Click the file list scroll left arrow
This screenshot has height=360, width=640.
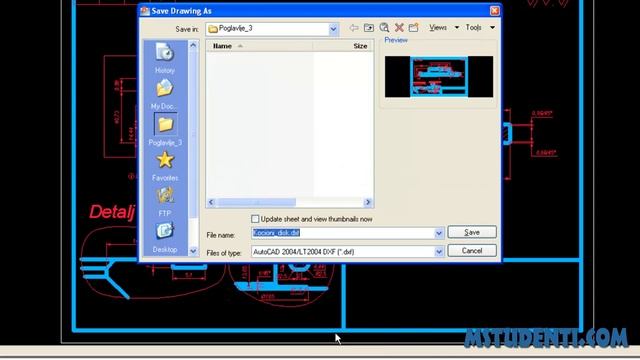coord(211,202)
